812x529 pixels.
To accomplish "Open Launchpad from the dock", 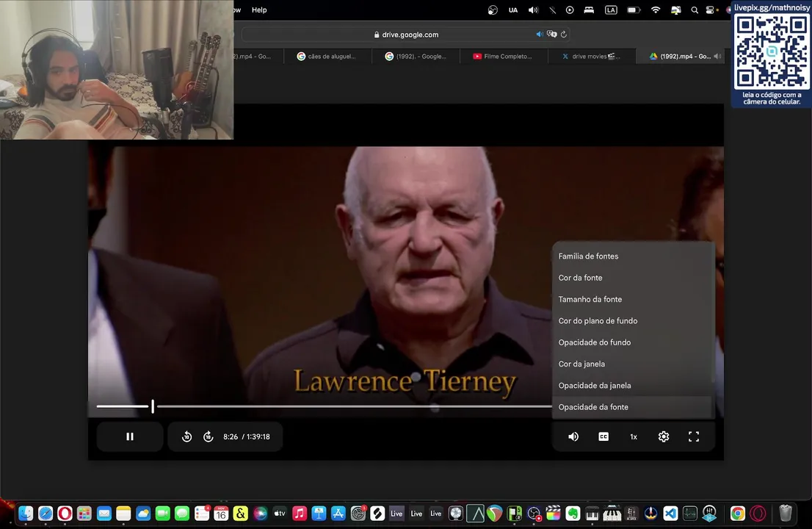I will [84, 514].
